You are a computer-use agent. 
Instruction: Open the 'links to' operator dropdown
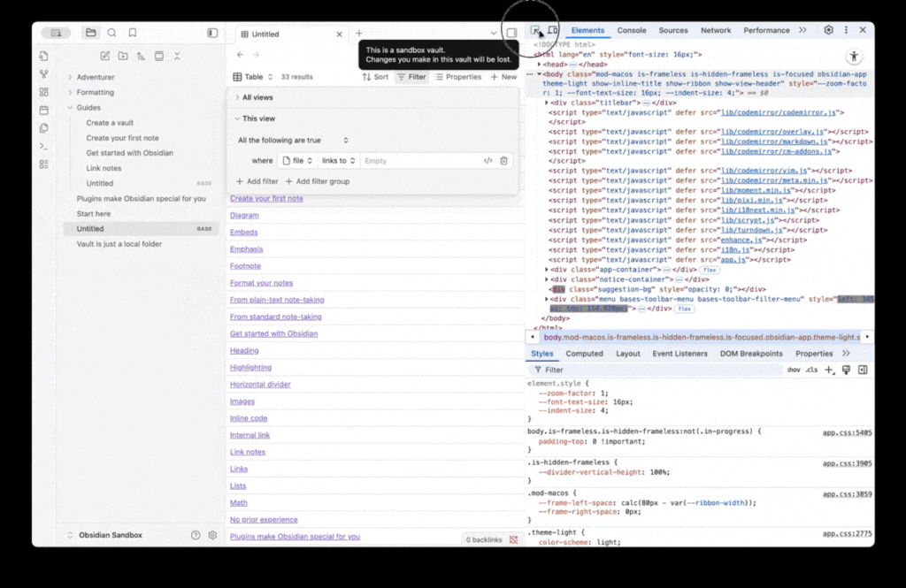click(x=339, y=161)
